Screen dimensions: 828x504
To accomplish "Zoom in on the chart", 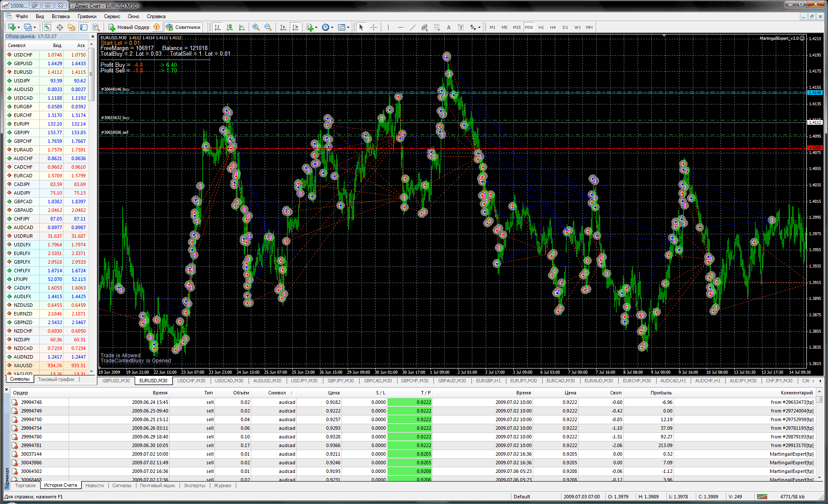I will point(256,27).
